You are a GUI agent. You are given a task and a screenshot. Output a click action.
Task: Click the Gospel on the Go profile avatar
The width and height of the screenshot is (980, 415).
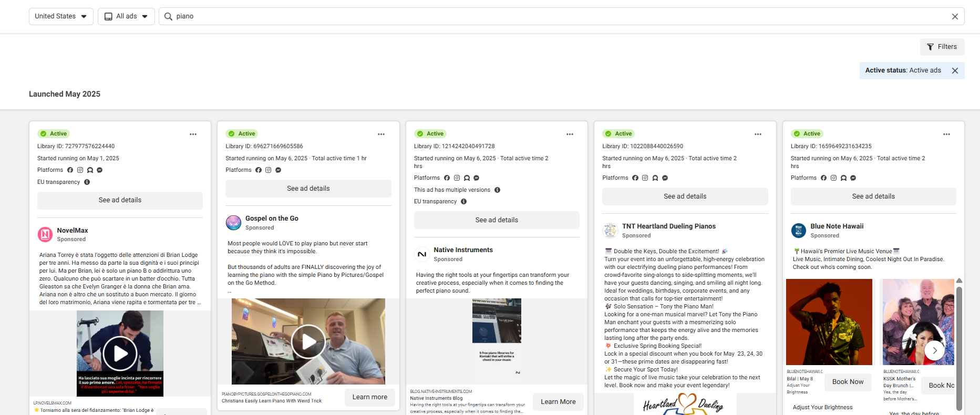(233, 223)
